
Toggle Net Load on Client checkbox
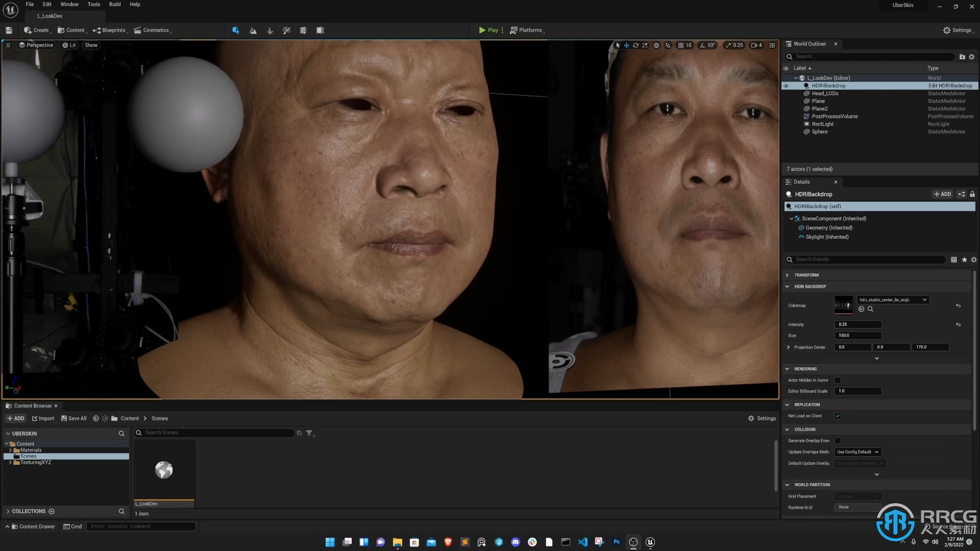coord(838,416)
